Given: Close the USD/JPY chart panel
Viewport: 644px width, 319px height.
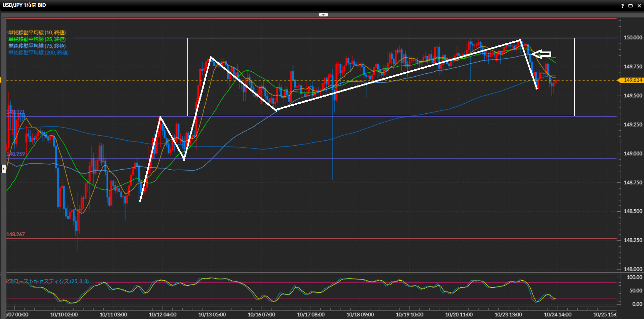Looking at the screenshot, I should coord(639,6).
